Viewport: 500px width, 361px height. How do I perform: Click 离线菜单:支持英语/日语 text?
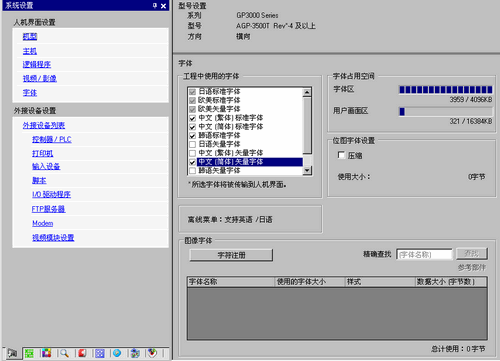coord(230,220)
